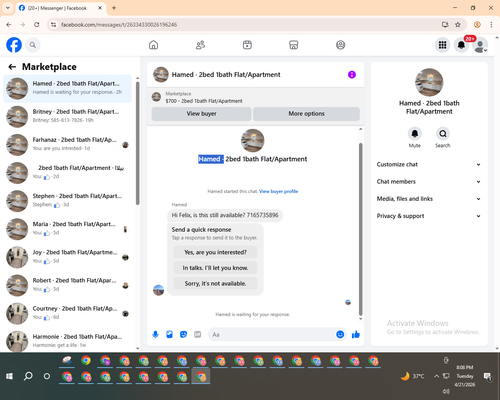Open the Britney conversation in the list
The image size is (500, 400).
(x=68, y=117)
